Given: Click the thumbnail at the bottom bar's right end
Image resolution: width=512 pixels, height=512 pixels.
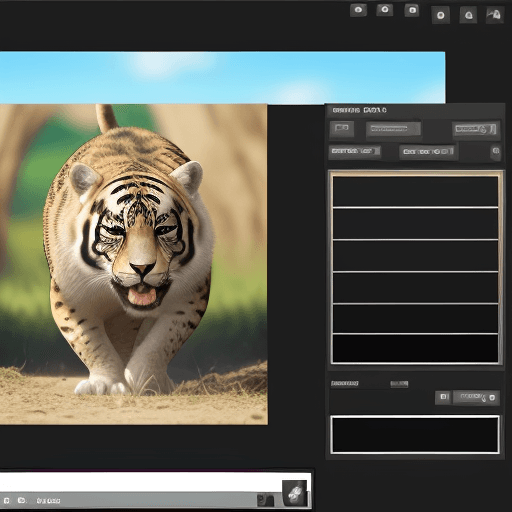Looking at the screenshot, I should [295, 493].
